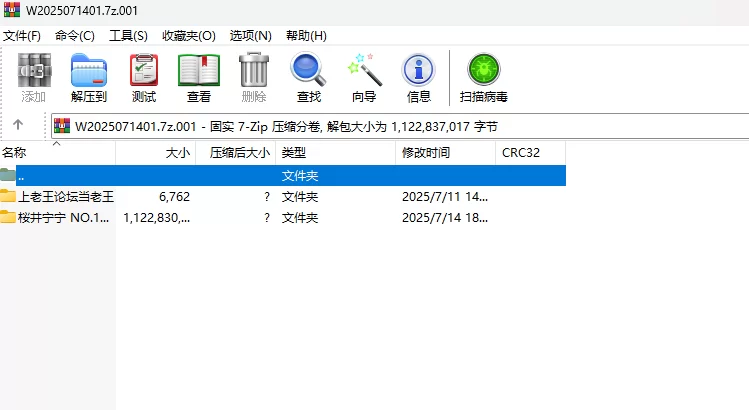Sort by 大小 column header

156,152
